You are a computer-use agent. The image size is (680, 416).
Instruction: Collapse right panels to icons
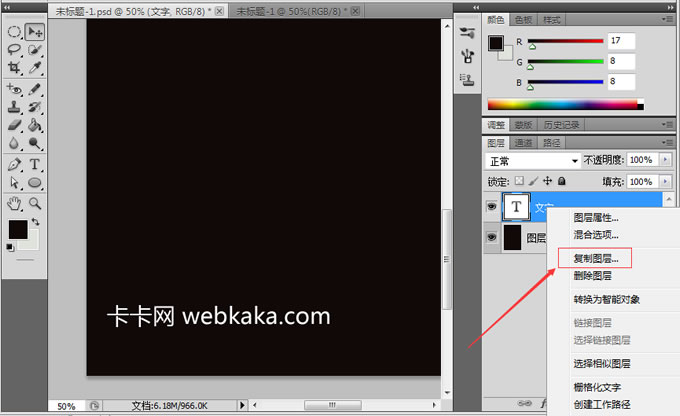(x=670, y=7)
